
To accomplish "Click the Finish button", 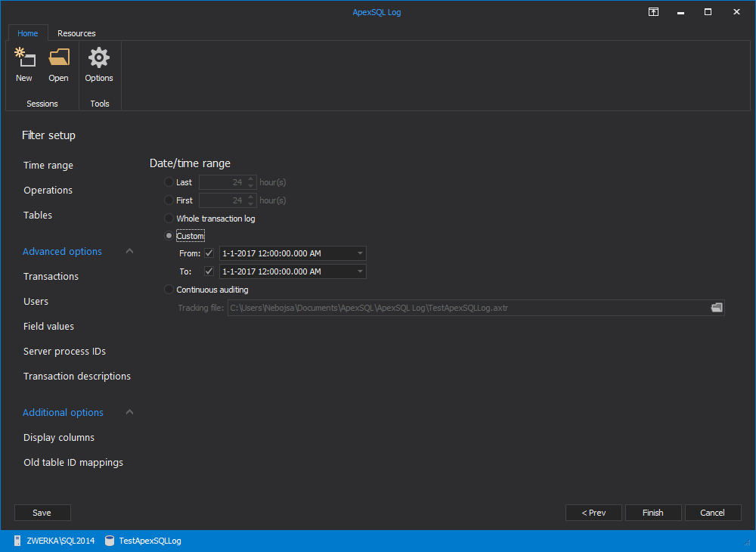I will 653,513.
